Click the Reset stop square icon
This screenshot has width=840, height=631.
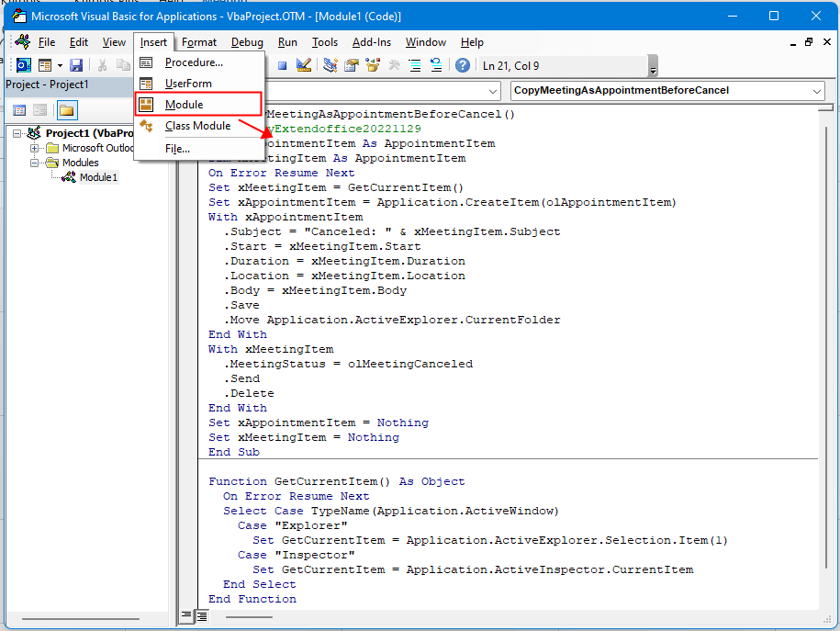click(x=283, y=66)
